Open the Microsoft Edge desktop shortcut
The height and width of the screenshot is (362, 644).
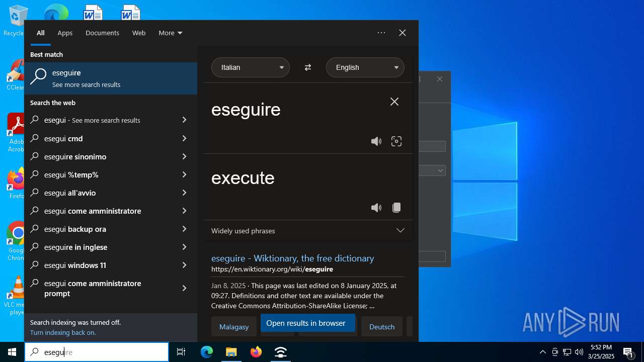56,13
